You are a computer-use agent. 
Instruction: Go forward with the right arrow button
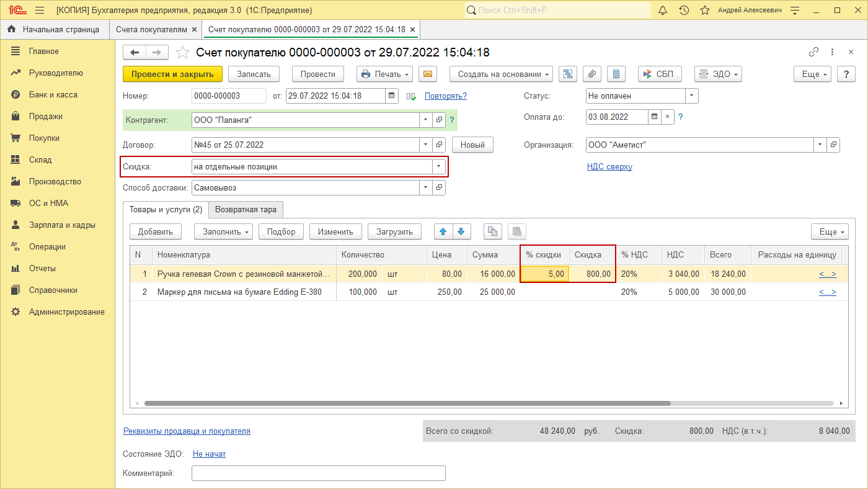(157, 53)
